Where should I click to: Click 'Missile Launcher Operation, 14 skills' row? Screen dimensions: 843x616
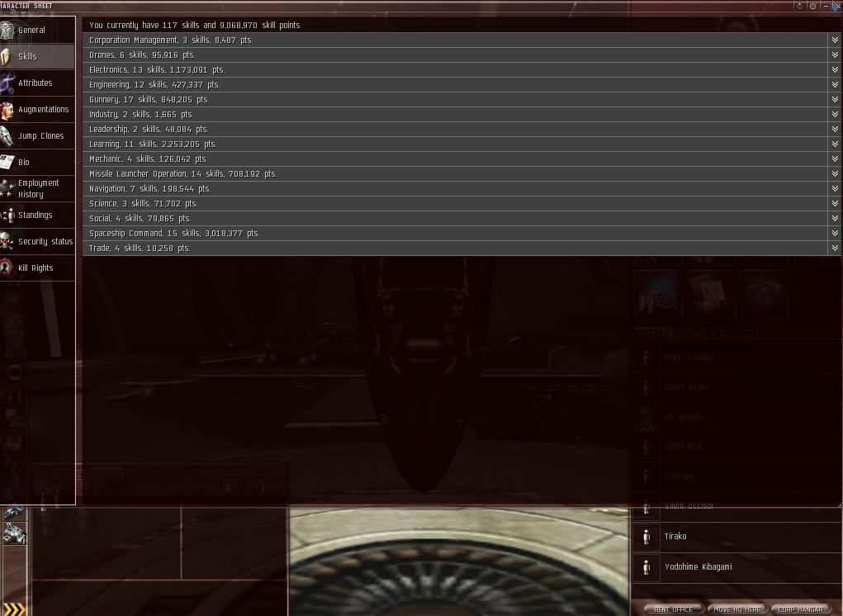462,173
